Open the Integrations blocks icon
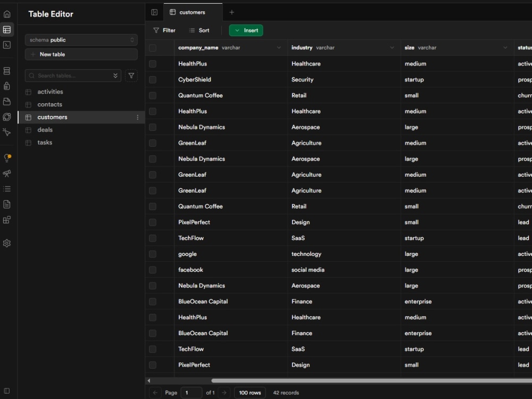532x399 pixels. (x=7, y=220)
